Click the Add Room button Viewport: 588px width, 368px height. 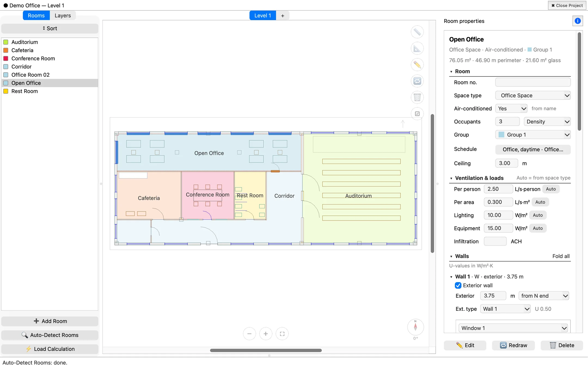coord(50,321)
